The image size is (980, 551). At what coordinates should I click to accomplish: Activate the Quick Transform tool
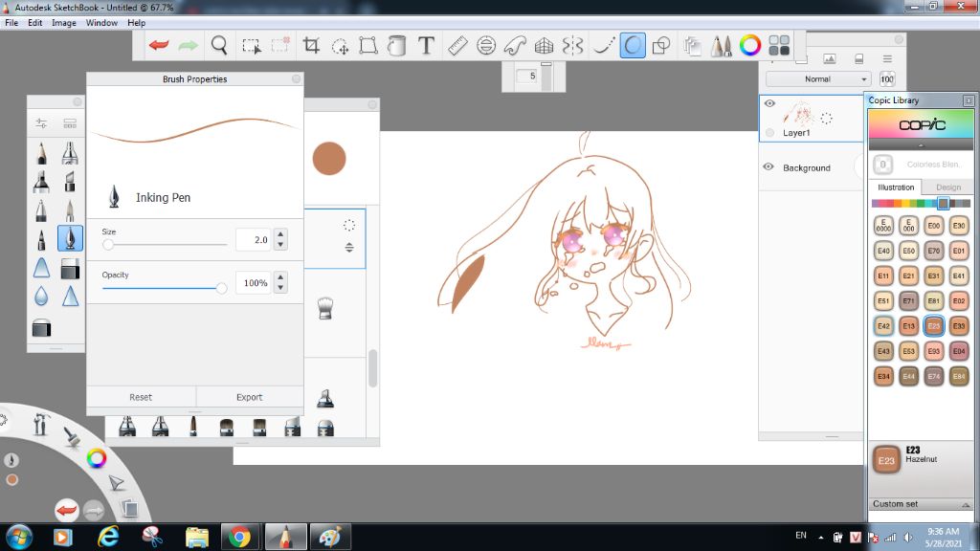tap(340, 46)
